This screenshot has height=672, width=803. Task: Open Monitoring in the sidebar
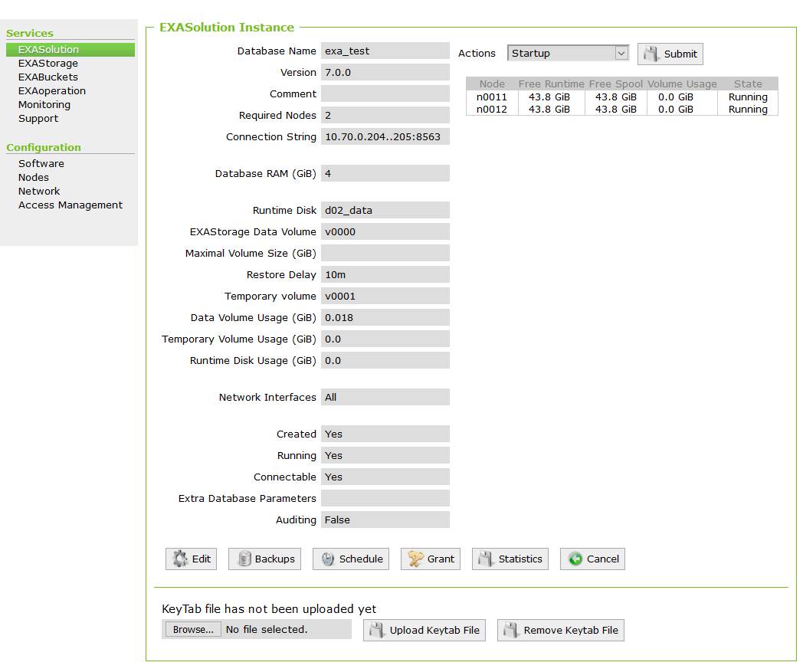pos(44,105)
